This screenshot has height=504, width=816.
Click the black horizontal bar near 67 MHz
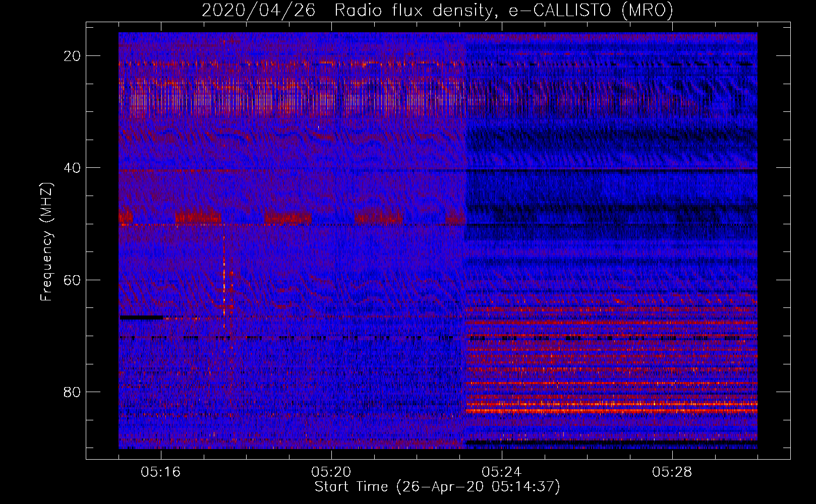pyautogui.click(x=142, y=318)
